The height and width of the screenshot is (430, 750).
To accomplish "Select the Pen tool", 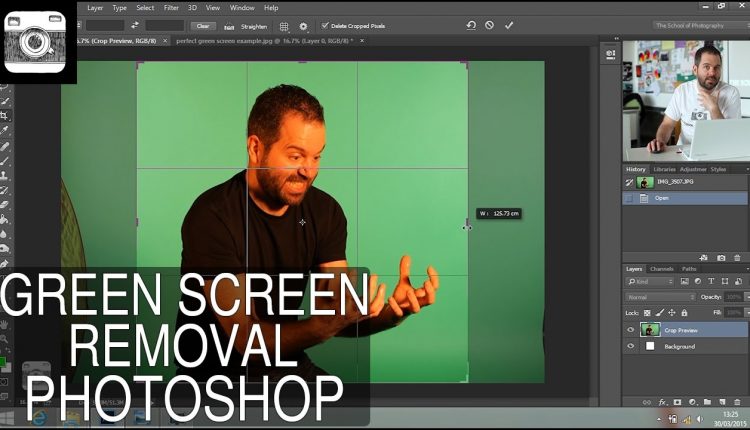I will point(4,264).
